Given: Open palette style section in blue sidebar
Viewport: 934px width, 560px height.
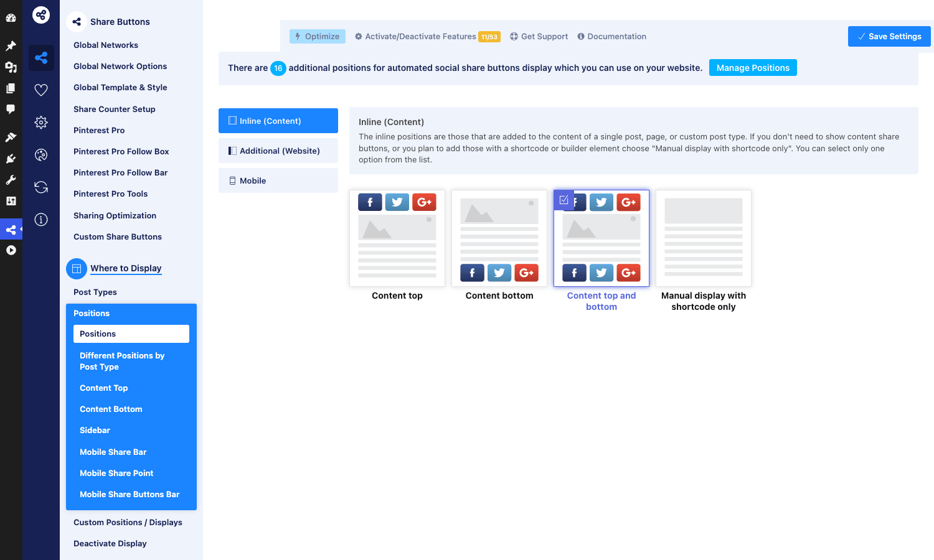Looking at the screenshot, I should coord(41,155).
